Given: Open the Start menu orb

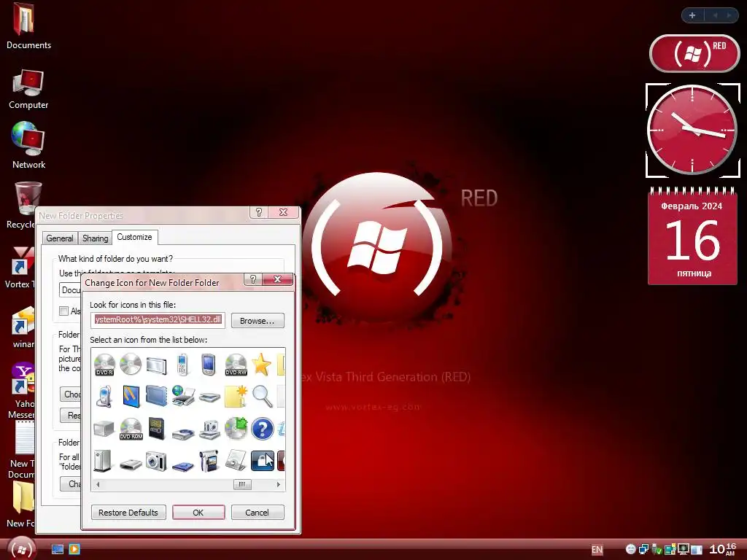Looking at the screenshot, I should (21, 550).
